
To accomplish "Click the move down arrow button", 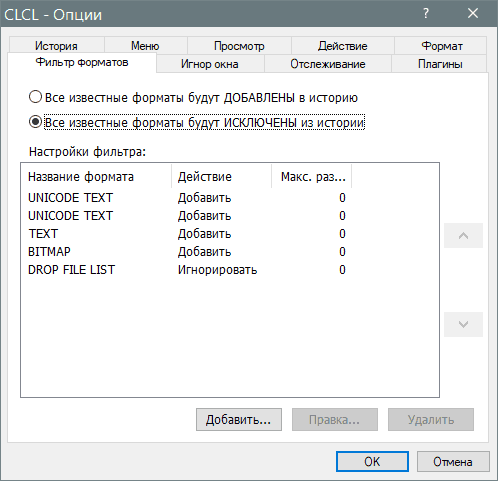I will pos(463,324).
